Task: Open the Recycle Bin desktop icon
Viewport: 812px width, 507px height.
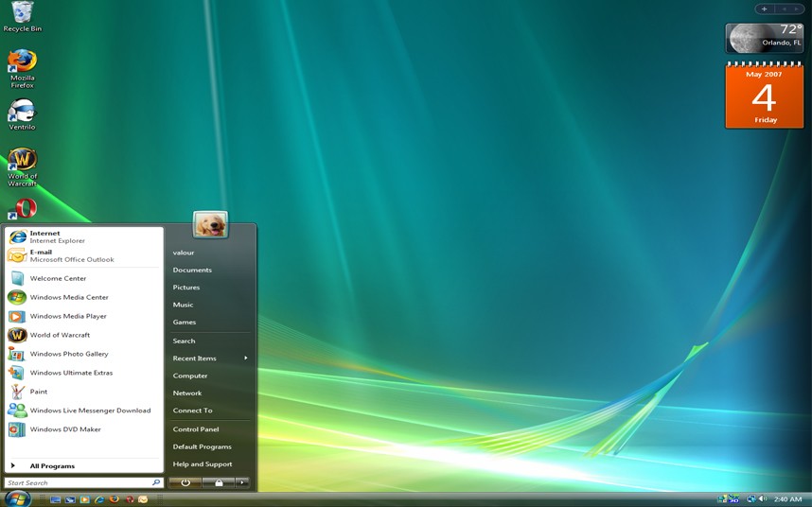Action: 22,13
